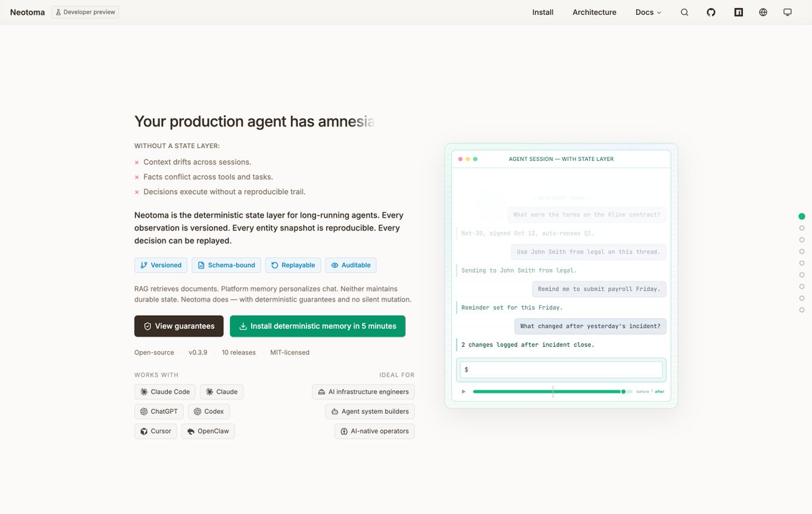The height and width of the screenshot is (514, 812).
Task: Open the npm package icon
Action: tap(738, 12)
